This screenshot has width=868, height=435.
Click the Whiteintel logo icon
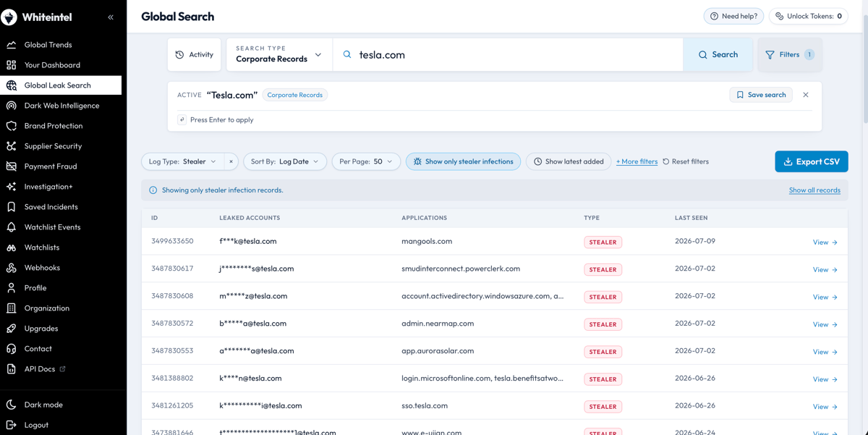[9, 17]
